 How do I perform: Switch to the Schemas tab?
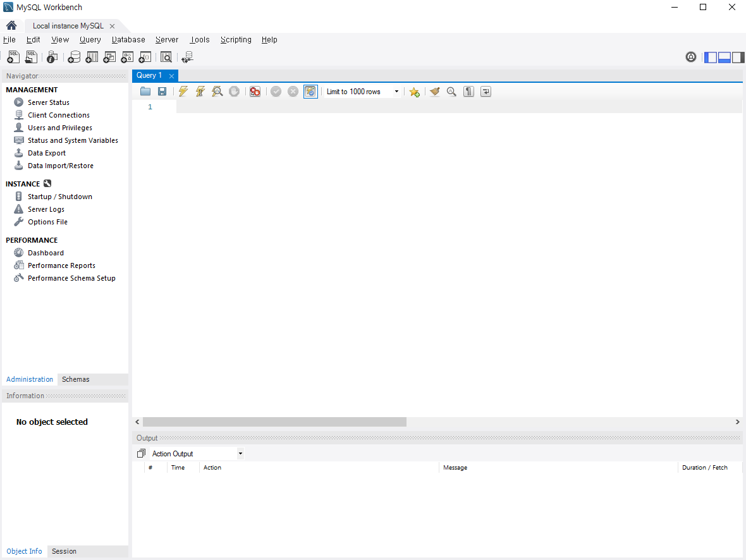tap(75, 379)
